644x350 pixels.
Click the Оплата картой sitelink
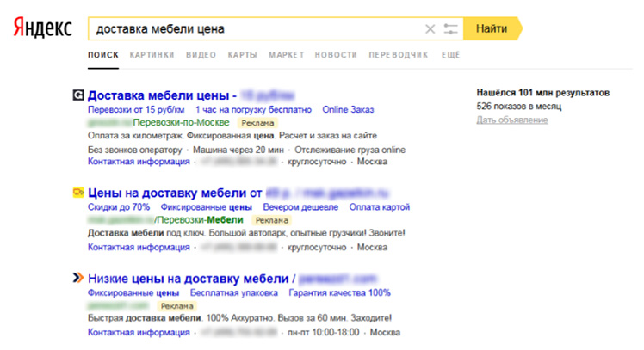coord(380,206)
